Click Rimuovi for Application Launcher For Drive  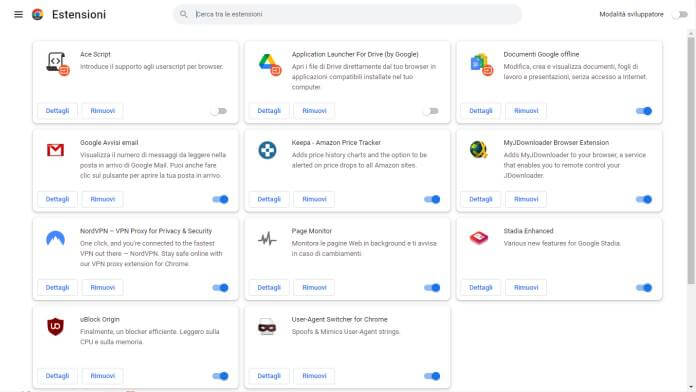pos(314,111)
